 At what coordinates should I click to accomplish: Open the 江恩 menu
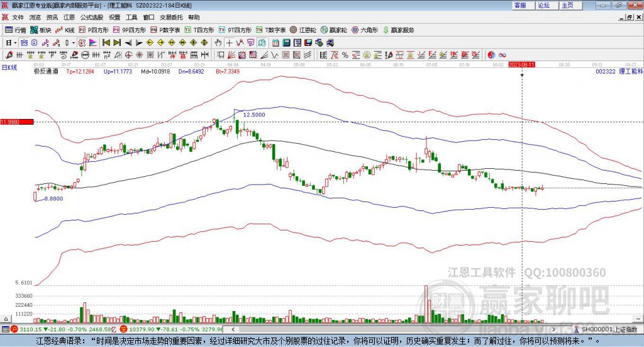69,17
